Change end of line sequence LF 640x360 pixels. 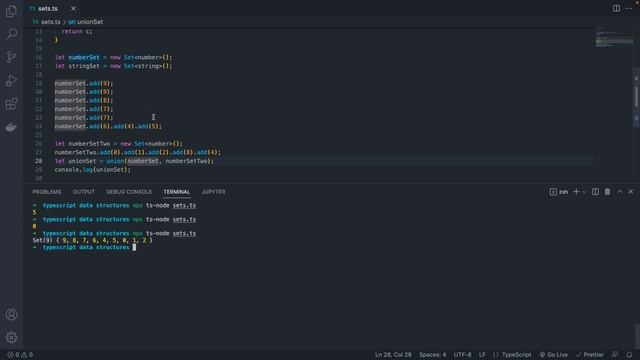tap(482, 355)
